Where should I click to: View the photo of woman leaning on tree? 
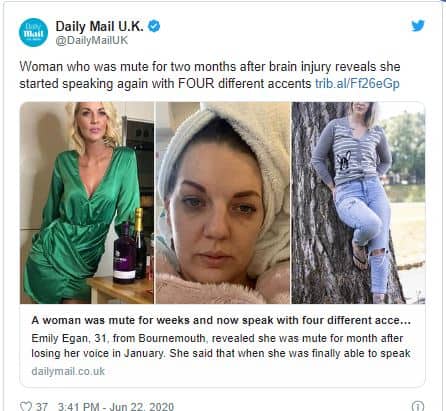pyautogui.click(x=358, y=203)
